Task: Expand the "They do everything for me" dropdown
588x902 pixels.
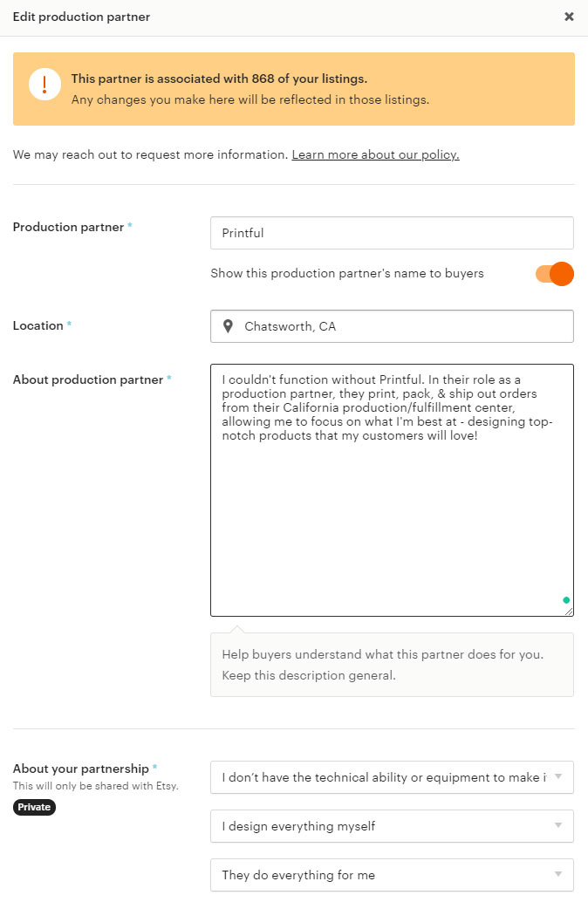Action: pos(391,874)
